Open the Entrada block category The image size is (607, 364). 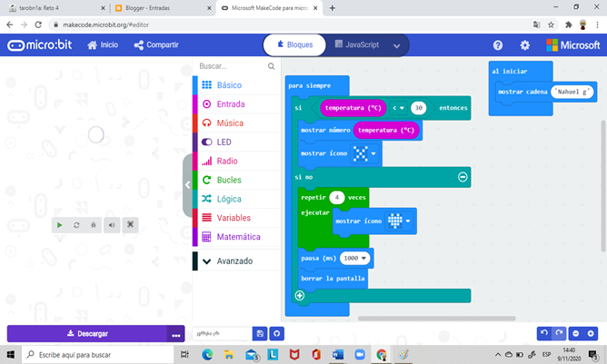236,104
